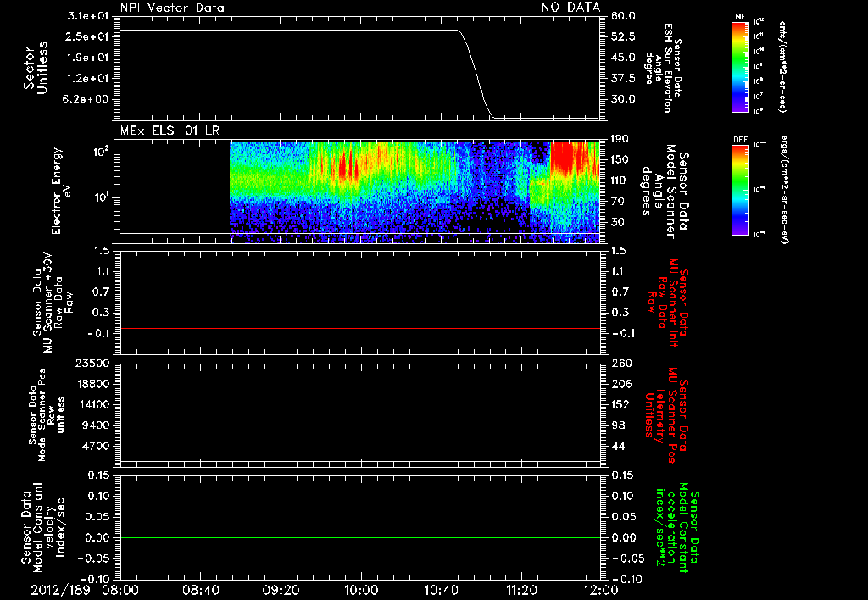Viewport: 868px width, 600px height.
Task: Click the red "MU Scanner Pos Telemetry" title
Action: point(665,415)
